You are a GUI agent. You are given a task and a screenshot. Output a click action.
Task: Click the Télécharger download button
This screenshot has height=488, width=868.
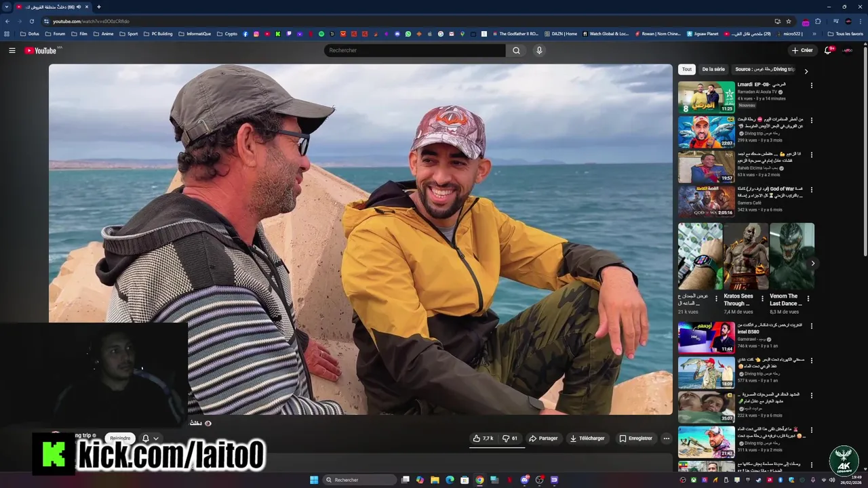coord(587,439)
